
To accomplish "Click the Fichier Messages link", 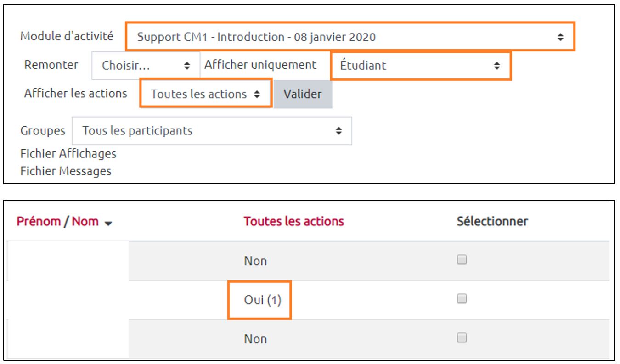I will pyautogui.click(x=66, y=171).
